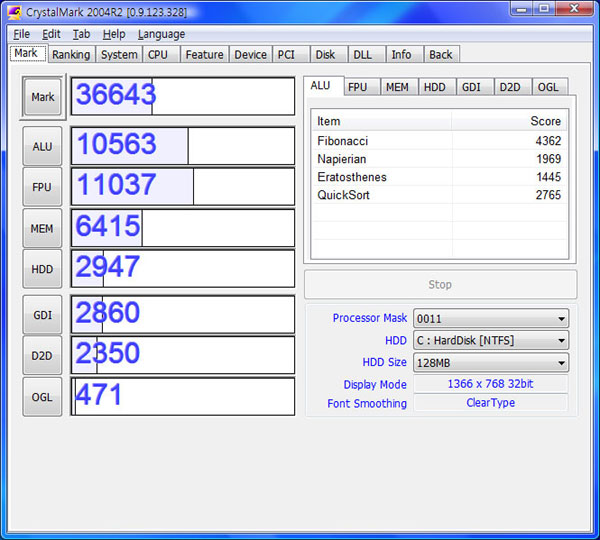Select the D2D results sub-tab
The image size is (600, 540).
click(513, 87)
